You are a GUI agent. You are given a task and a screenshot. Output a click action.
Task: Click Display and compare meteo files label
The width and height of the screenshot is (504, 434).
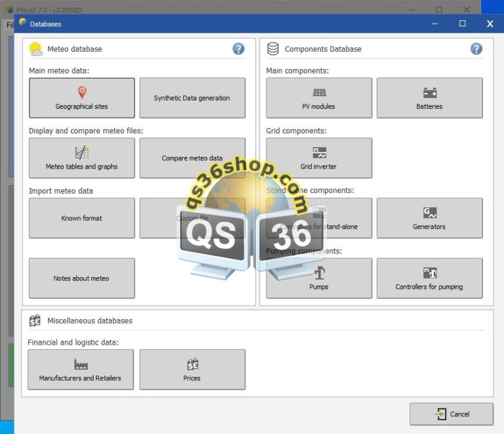click(86, 131)
